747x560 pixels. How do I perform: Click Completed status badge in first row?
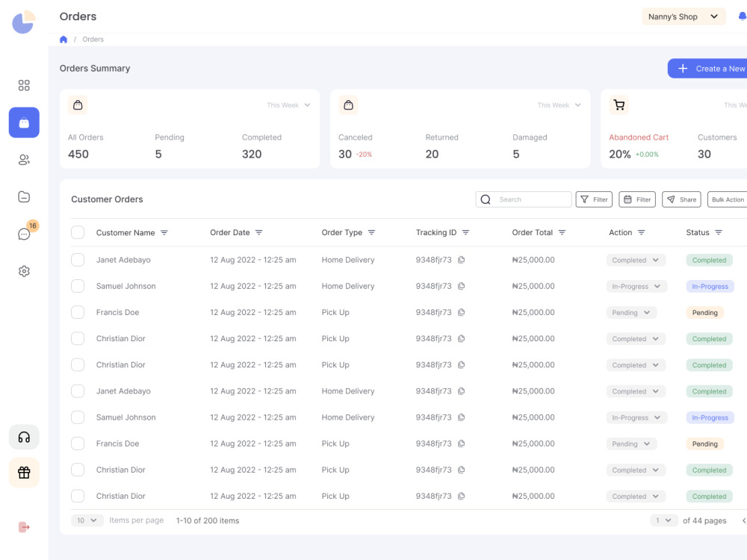[x=710, y=260]
